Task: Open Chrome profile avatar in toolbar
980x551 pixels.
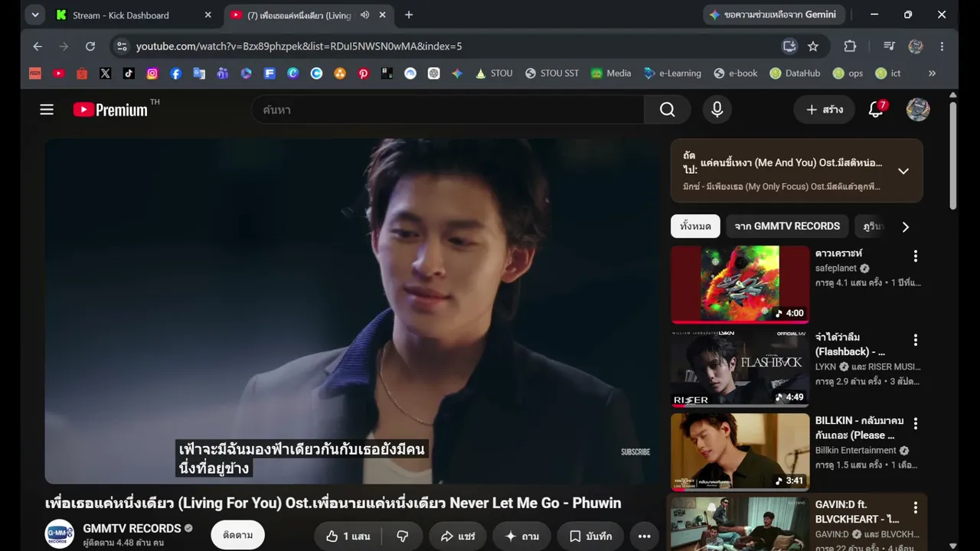Action: (x=916, y=46)
